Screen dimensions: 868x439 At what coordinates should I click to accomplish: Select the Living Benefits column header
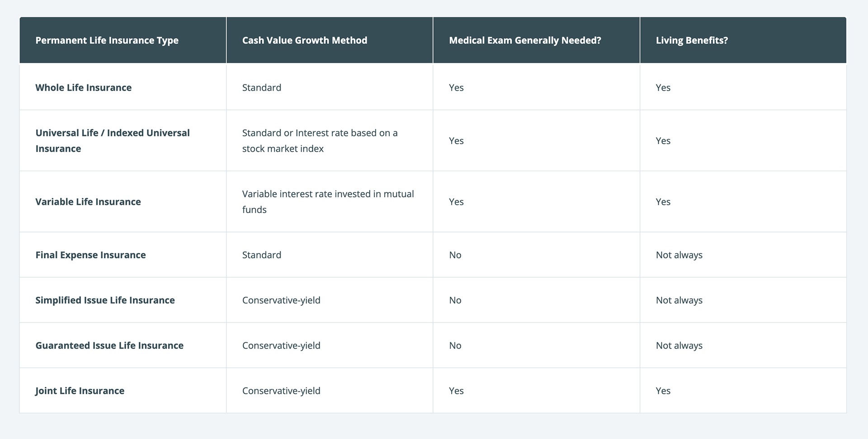point(692,40)
